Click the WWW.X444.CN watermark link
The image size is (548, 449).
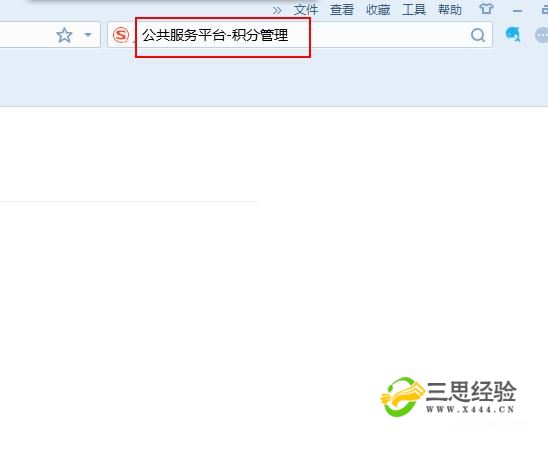(x=470, y=409)
